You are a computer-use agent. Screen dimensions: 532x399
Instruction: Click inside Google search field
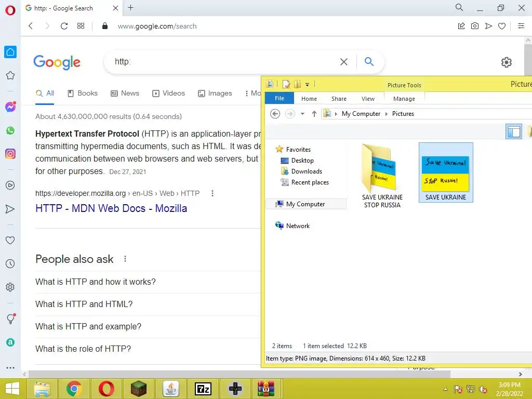click(x=224, y=61)
